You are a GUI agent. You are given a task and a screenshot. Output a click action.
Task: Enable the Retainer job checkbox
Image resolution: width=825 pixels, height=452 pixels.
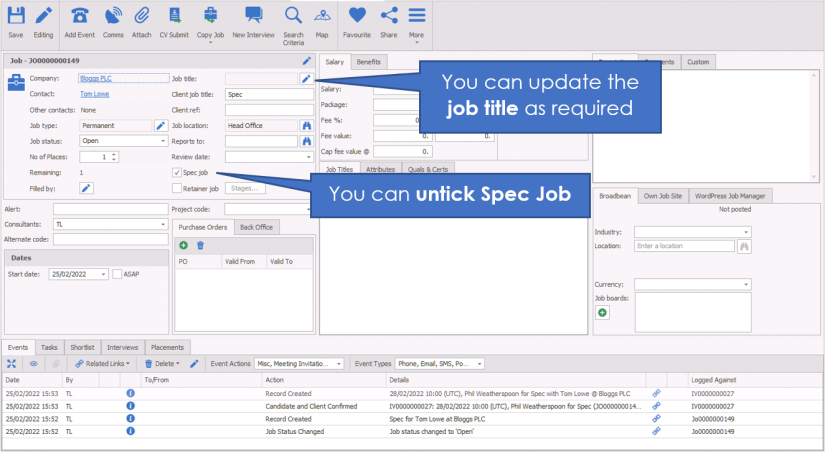(177, 188)
